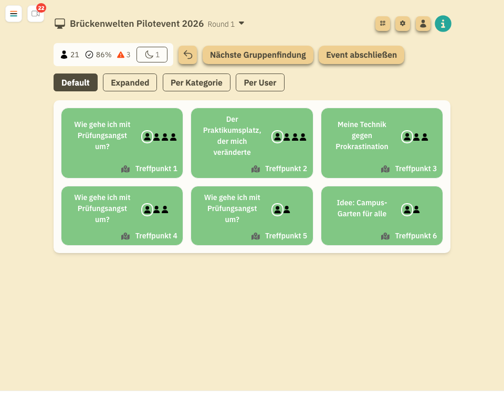Toggle the sleeping users moon filter
Image resolution: width=504 pixels, height=420 pixels.
tap(152, 55)
